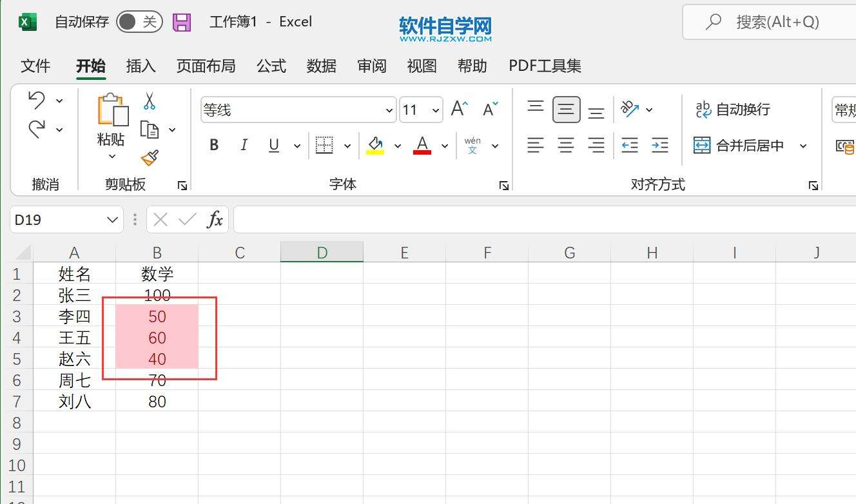This screenshot has width=856, height=504.
Task: Open the copy options dropdown arrow
Action: pos(172,130)
